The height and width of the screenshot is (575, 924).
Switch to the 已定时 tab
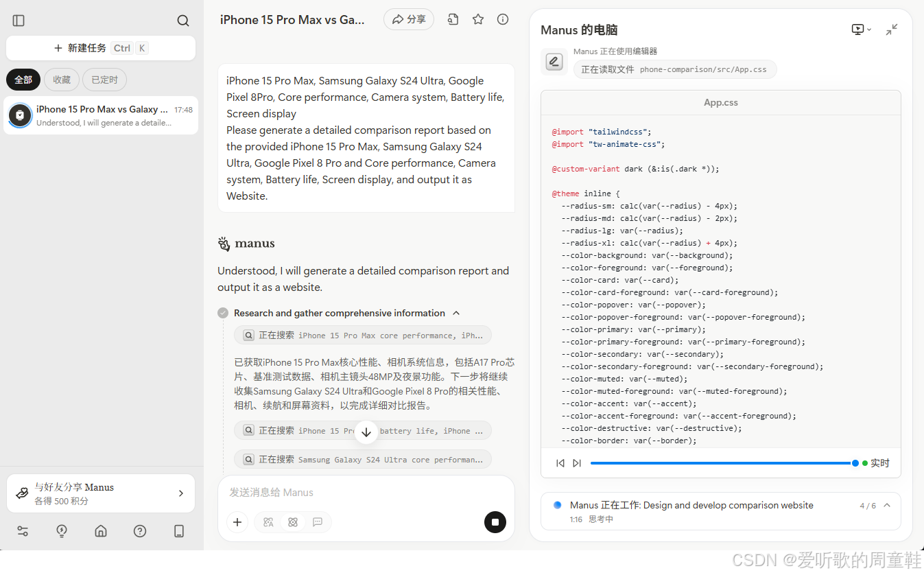[x=104, y=80]
